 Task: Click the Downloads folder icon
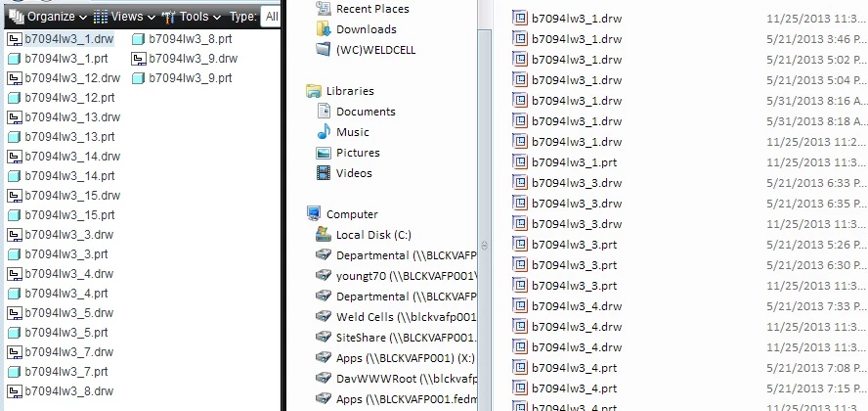click(324, 29)
